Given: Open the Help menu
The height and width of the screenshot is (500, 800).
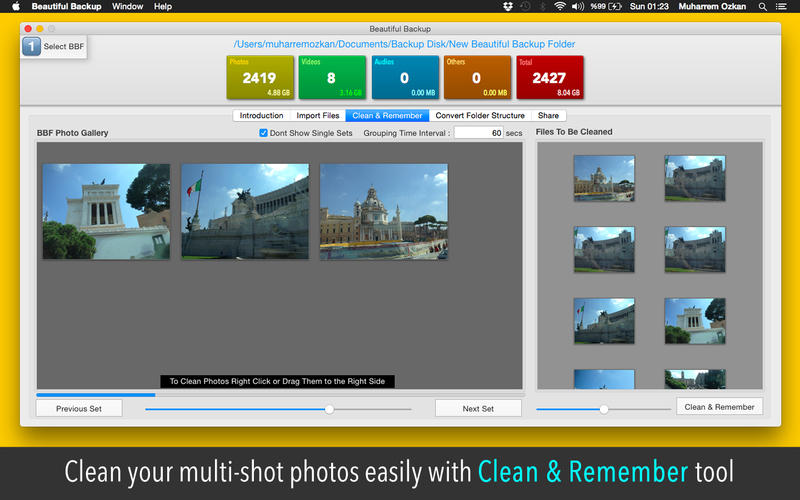Looking at the screenshot, I should coord(163,6).
